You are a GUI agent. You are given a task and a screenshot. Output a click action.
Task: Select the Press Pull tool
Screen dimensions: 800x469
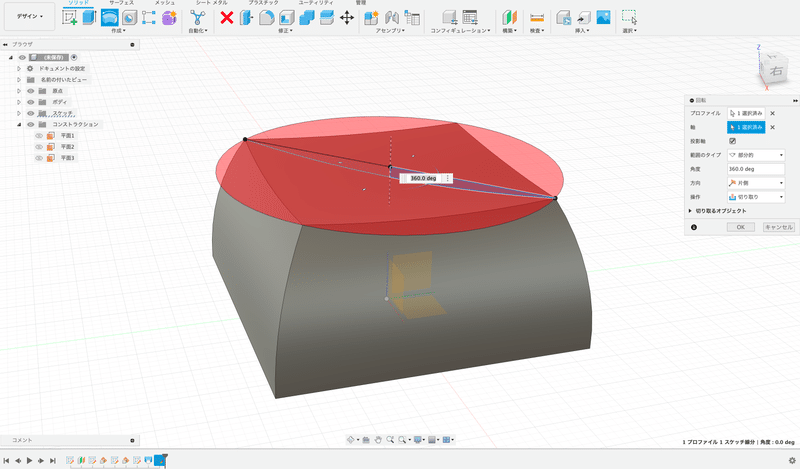[246, 17]
